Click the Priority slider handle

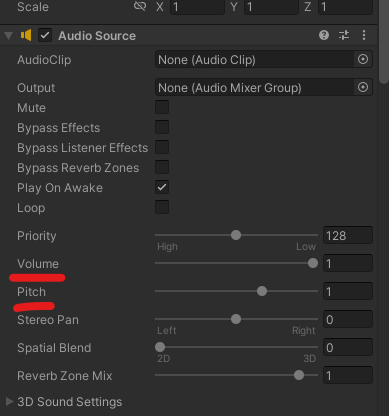[236, 235]
